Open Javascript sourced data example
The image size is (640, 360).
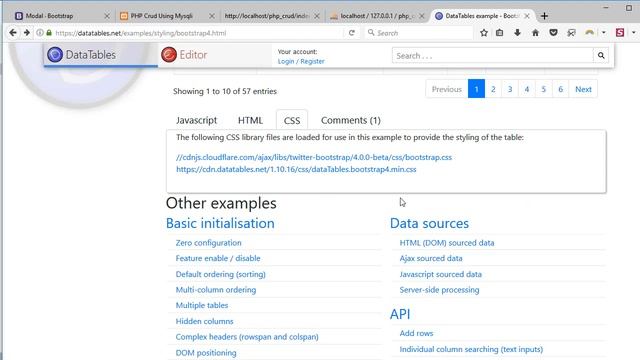point(440,274)
